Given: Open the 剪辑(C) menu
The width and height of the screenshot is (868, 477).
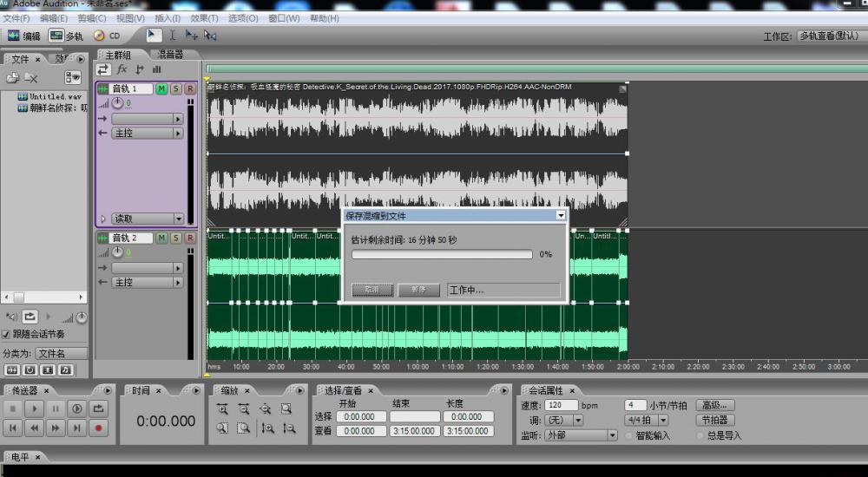Looking at the screenshot, I should (91, 18).
